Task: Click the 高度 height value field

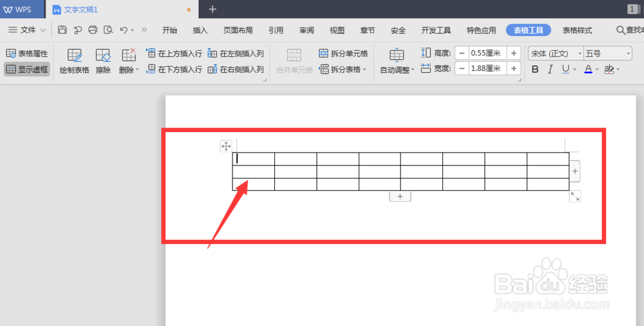Action: (x=488, y=53)
